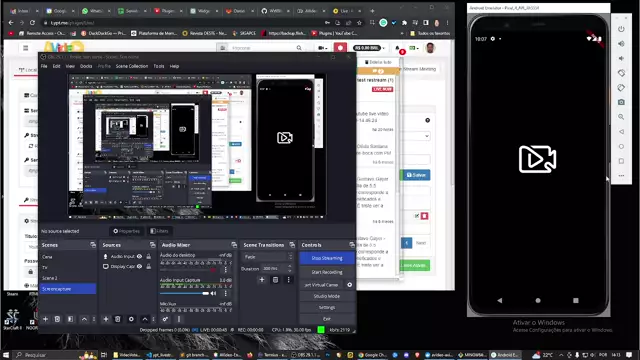Delete selected source with trash icon
The image size is (640, 360).
(x=118, y=319)
